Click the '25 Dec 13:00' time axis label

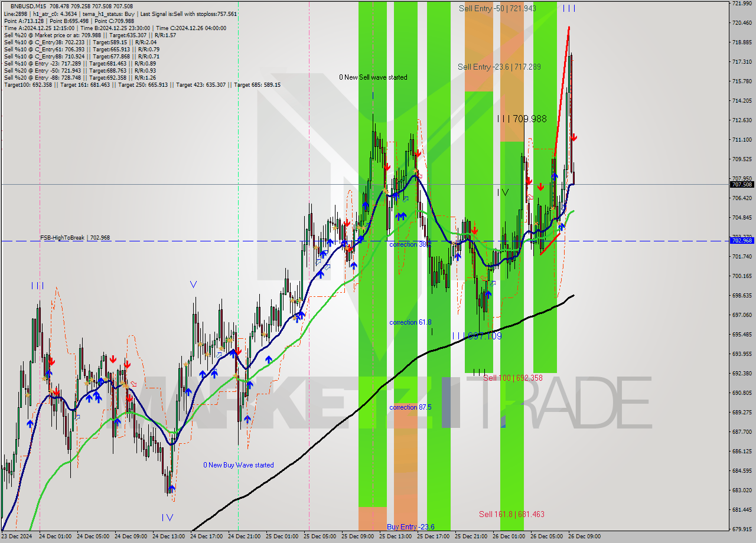click(395, 537)
